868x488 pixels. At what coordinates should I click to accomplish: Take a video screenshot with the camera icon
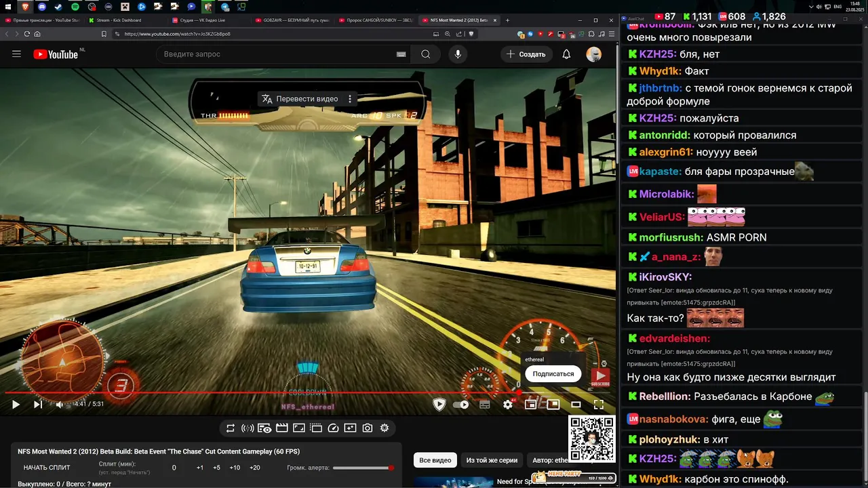click(x=368, y=428)
